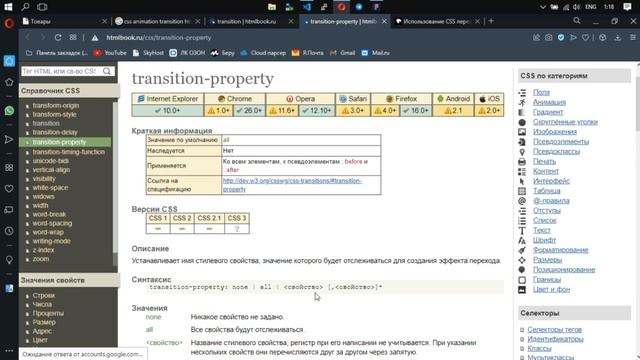Open WhatsApp in Opera sidebar
Viewport: 640px width, 360px height.
pyautogui.click(x=9, y=111)
